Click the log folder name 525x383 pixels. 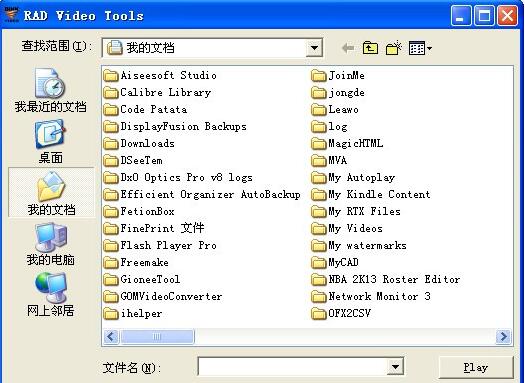point(338,127)
